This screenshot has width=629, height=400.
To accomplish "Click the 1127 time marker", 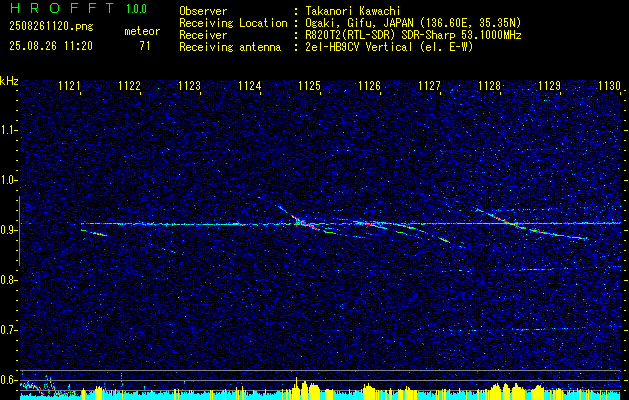I will click(x=429, y=86).
